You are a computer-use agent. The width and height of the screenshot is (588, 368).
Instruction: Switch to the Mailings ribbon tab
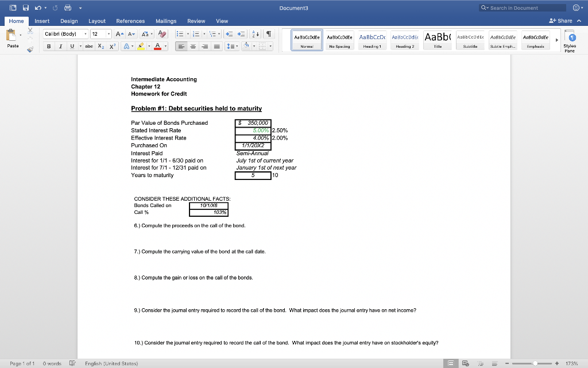[x=166, y=21]
